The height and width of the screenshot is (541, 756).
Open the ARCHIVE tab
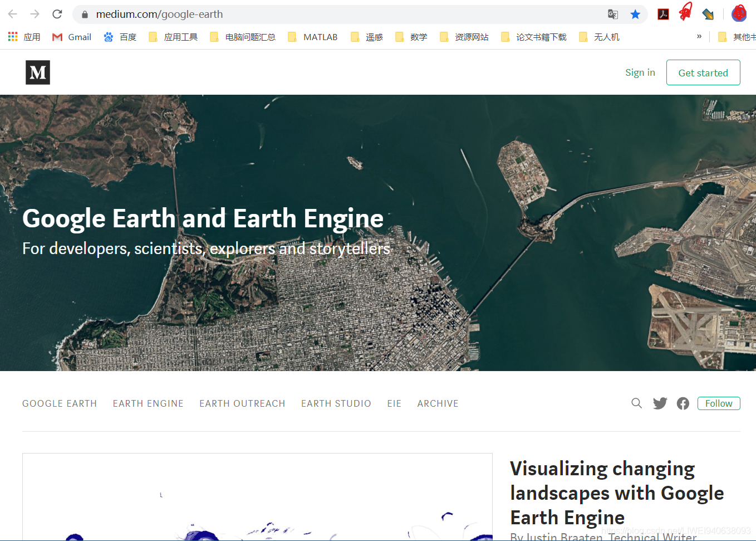click(438, 403)
